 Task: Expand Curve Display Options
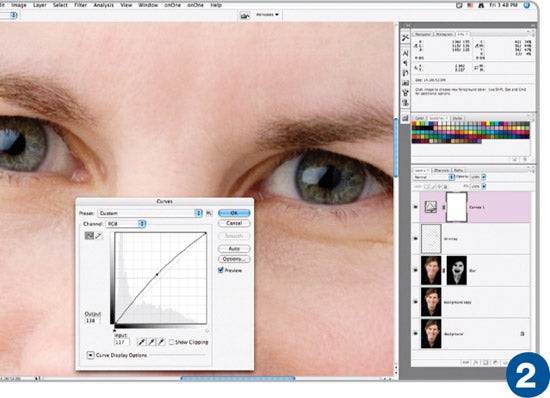pos(90,355)
